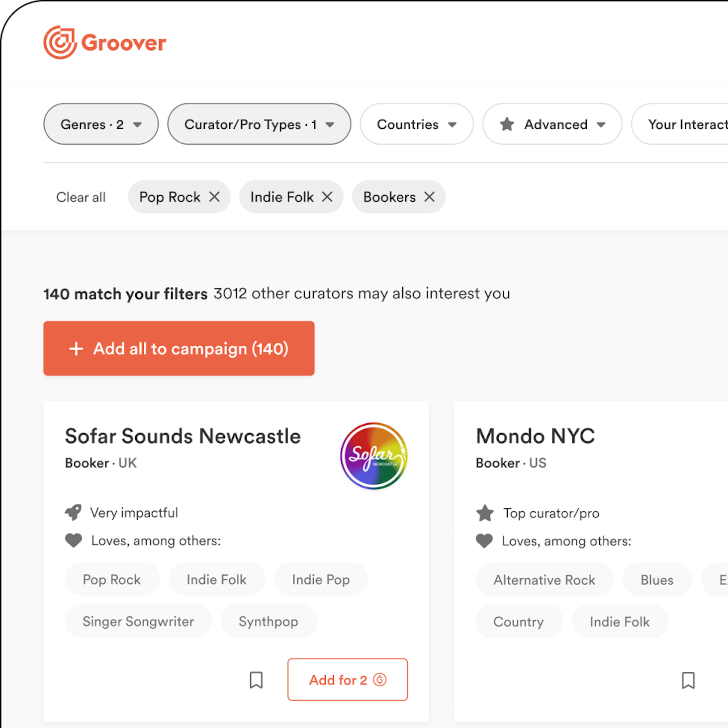Open the Genres filter dropdown
728x728 pixels.
click(x=101, y=124)
